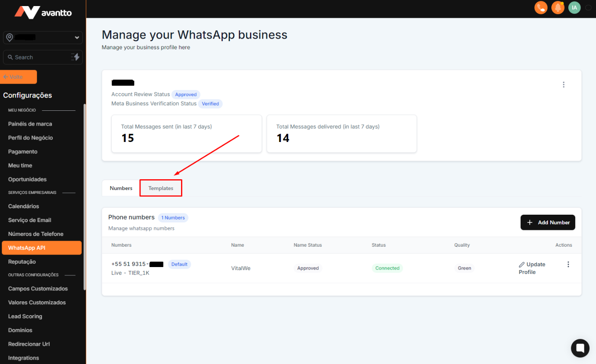
Task: Click the Add Number button
Action: 547,222
